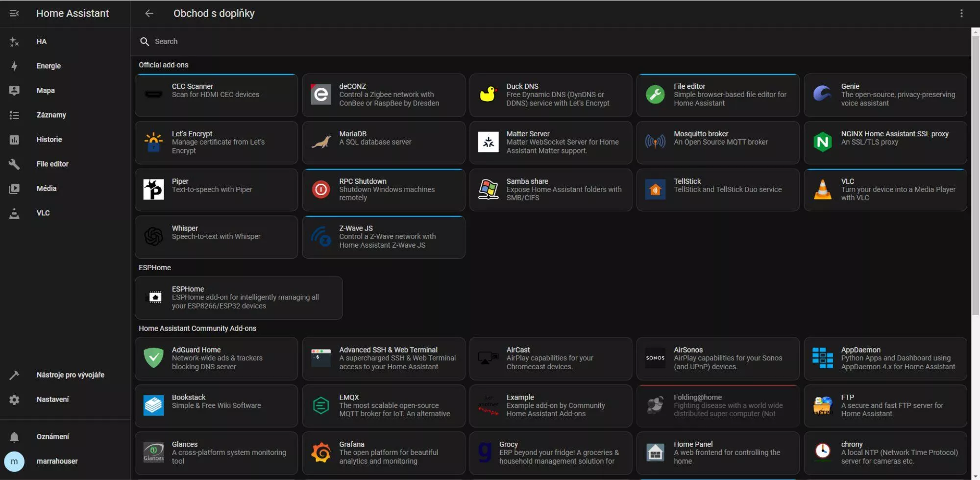The height and width of the screenshot is (480, 980).
Task: Open the three-dot overflow menu
Action: tap(961, 13)
